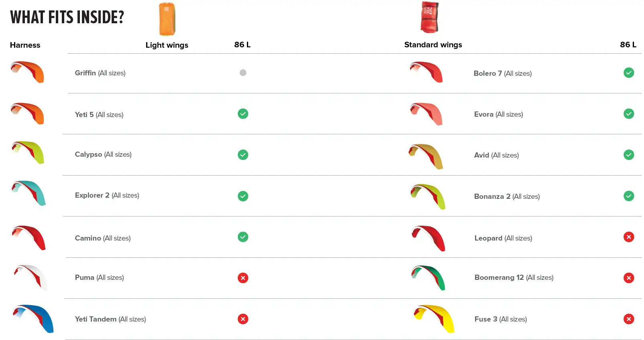644x340 pixels.
Task: Open the Bonanza 2 wing name link
Action: click(492, 196)
